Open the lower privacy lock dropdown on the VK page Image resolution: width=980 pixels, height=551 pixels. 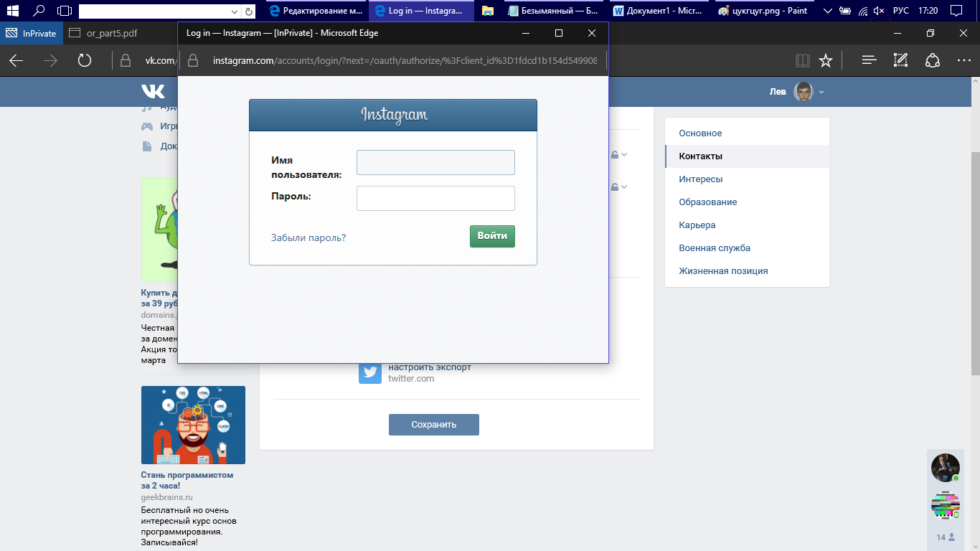tap(619, 187)
